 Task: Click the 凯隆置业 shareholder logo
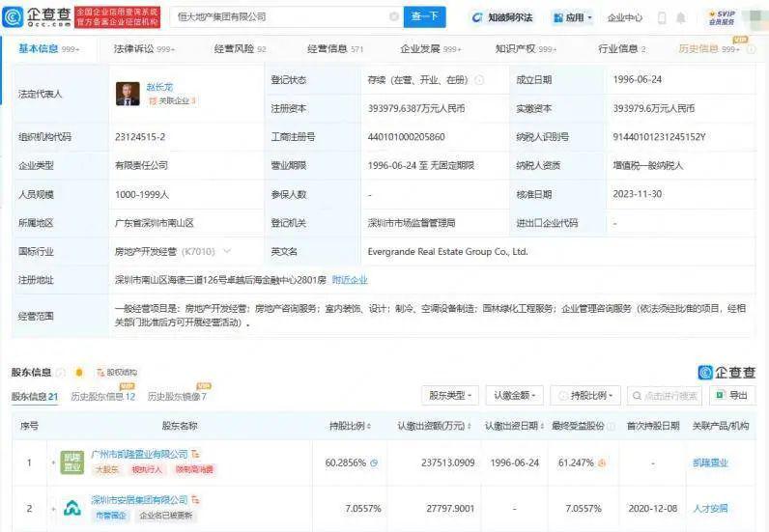(x=72, y=462)
